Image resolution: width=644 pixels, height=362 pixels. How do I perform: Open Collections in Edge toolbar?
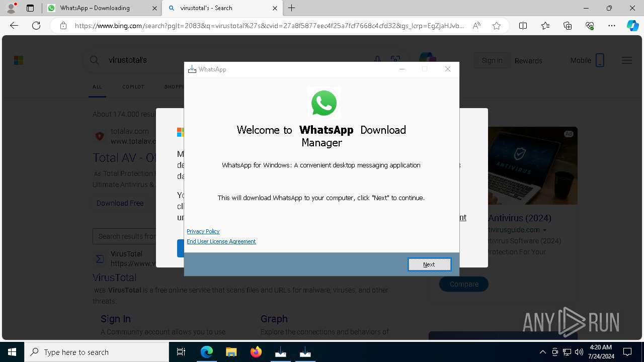(568, 26)
